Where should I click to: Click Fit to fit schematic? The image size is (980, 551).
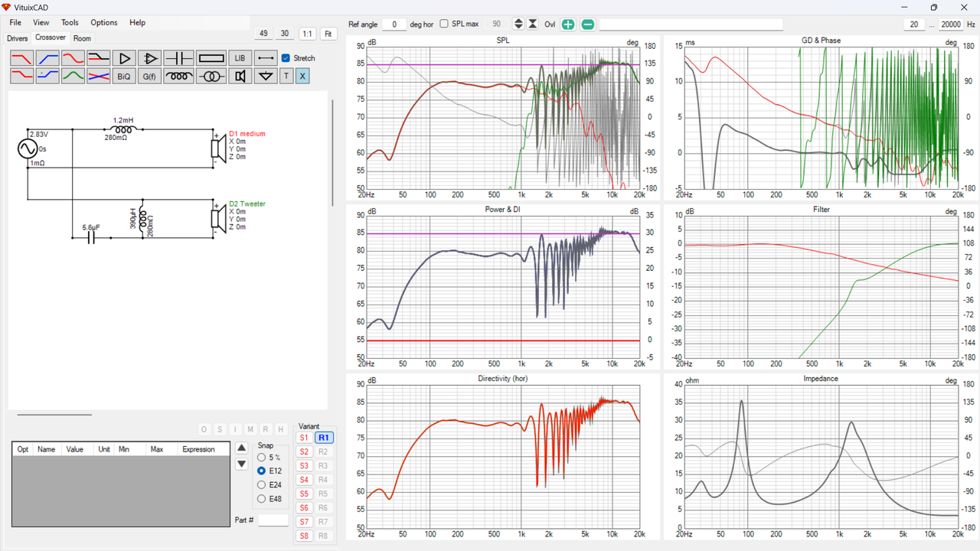(x=328, y=34)
